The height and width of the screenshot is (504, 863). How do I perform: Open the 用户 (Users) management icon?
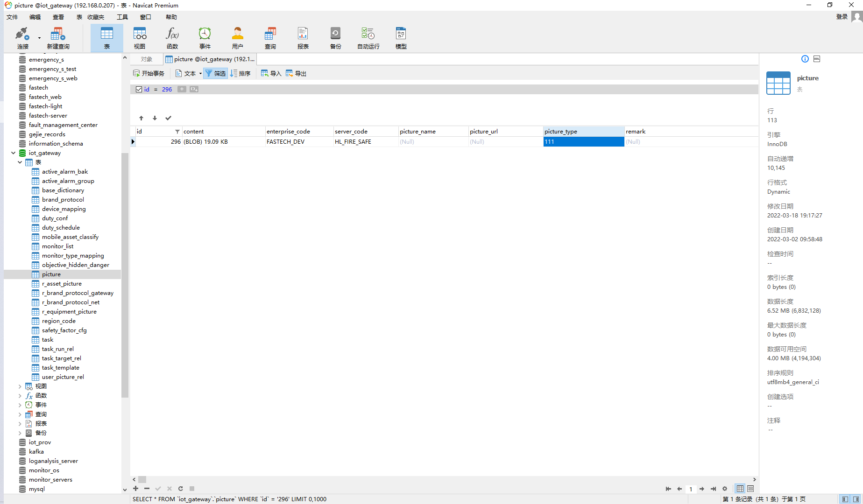pos(238,37)
